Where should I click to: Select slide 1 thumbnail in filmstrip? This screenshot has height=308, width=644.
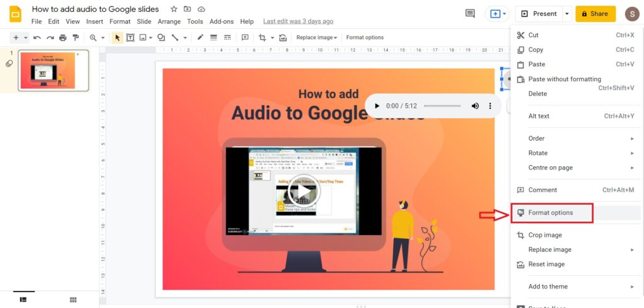53,71
